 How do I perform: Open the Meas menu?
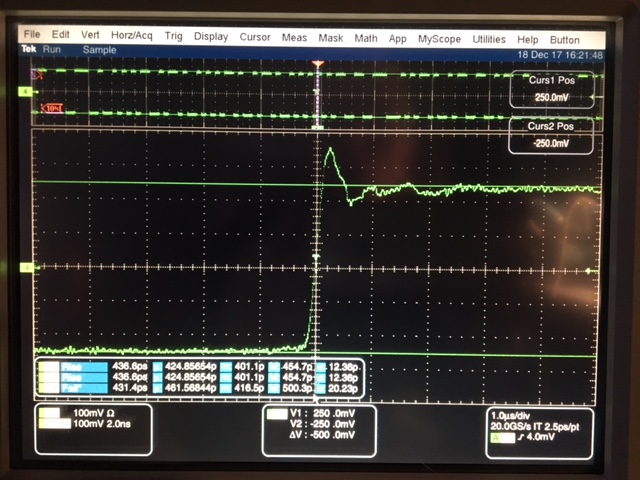pos(294,38)
